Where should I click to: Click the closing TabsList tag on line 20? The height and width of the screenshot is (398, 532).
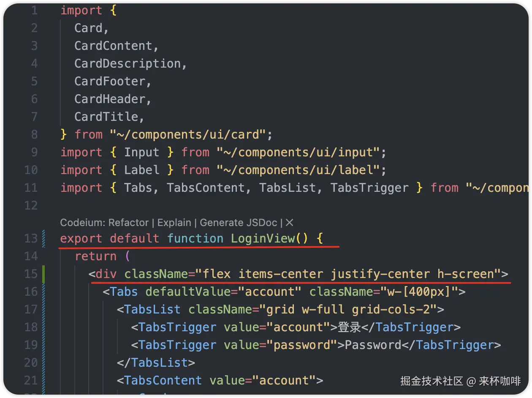pyautogui.click(x=156, y=363)
